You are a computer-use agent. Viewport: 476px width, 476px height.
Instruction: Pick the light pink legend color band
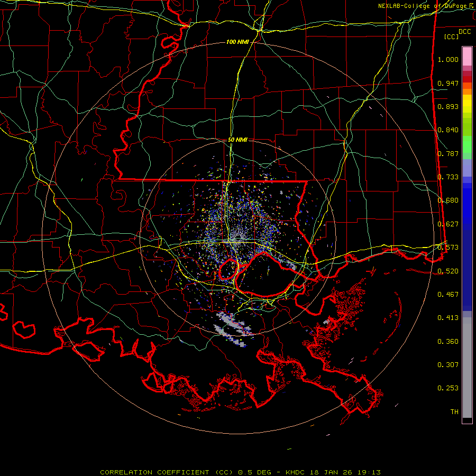467,57
